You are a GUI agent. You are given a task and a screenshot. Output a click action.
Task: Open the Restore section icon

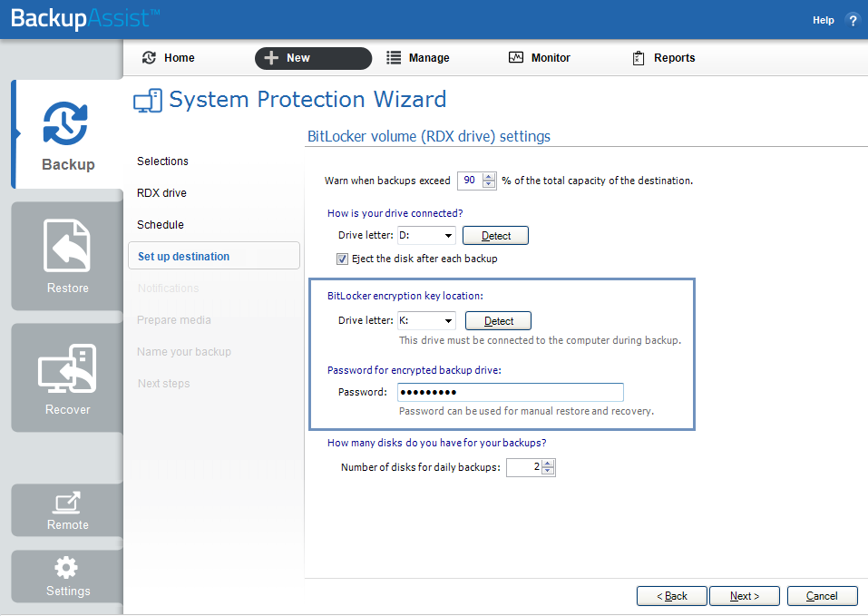click(67, 246)
